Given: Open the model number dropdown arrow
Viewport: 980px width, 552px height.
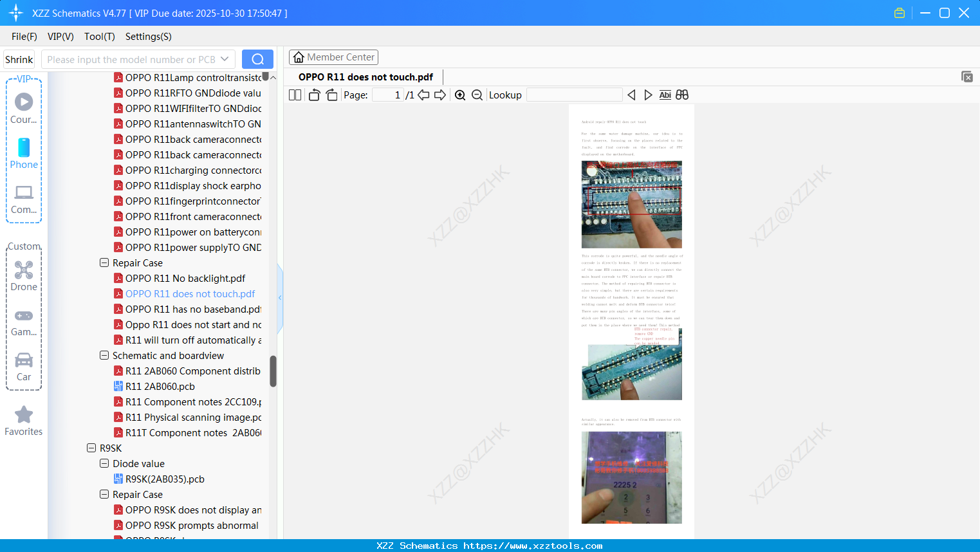Looking at the screenshot, I should coord(225,59).
